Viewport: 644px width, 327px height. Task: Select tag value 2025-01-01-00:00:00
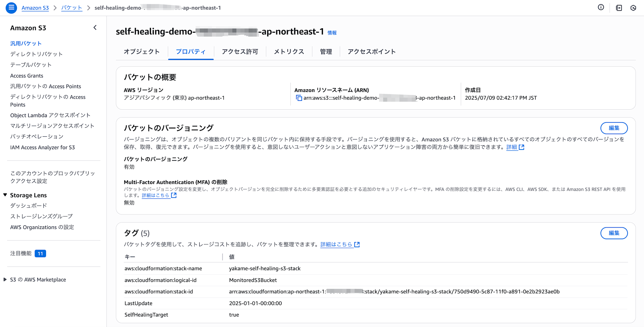coord(255,303)
